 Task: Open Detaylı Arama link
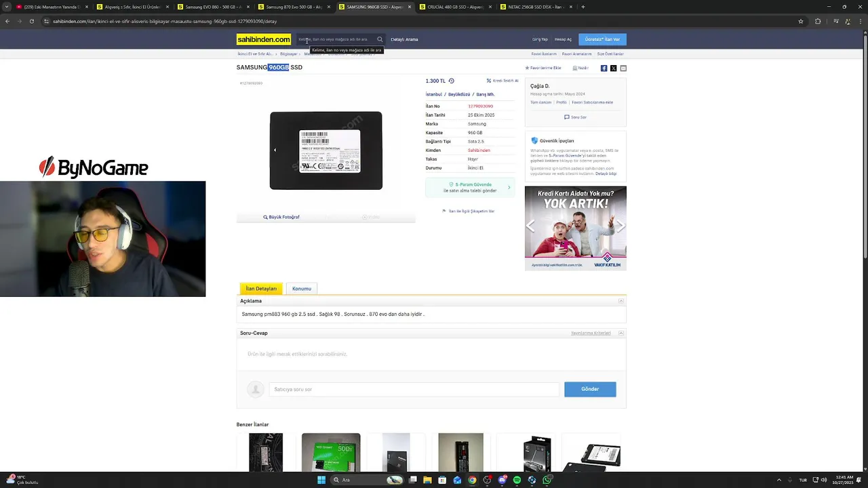404,39
